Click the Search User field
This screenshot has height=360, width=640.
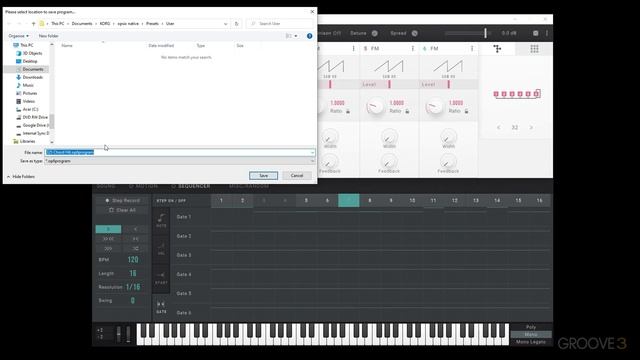(x=280, y=24)
